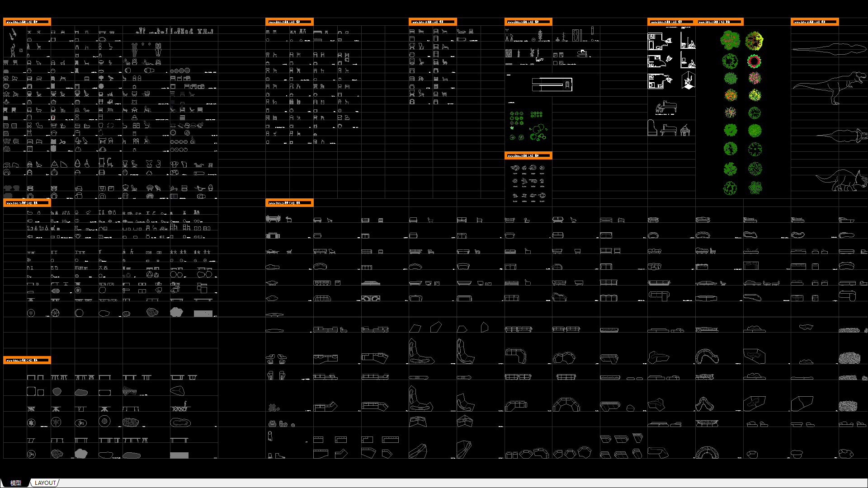
Task: Click the long white rectangular plan drawing
Action: point(552,84)
